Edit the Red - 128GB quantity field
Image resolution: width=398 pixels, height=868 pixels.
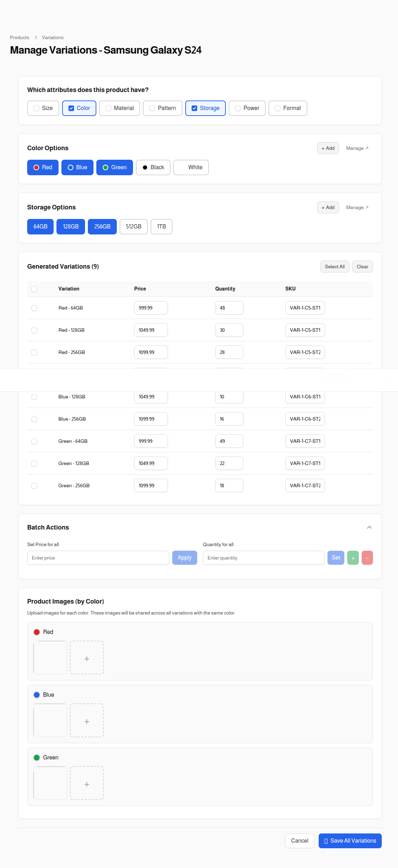(229, 330)
